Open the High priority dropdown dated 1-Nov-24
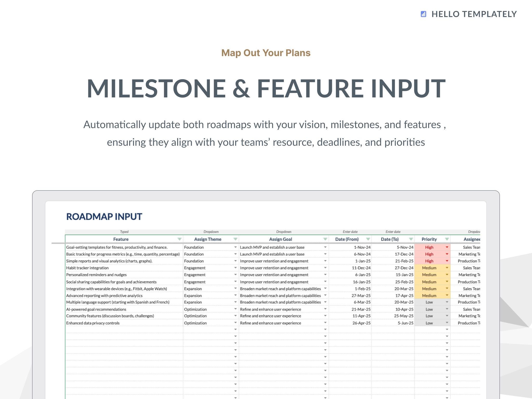Image resolution: width=532 pixels, height=399 pixels. pyautogui.click(x=447, y=247)
